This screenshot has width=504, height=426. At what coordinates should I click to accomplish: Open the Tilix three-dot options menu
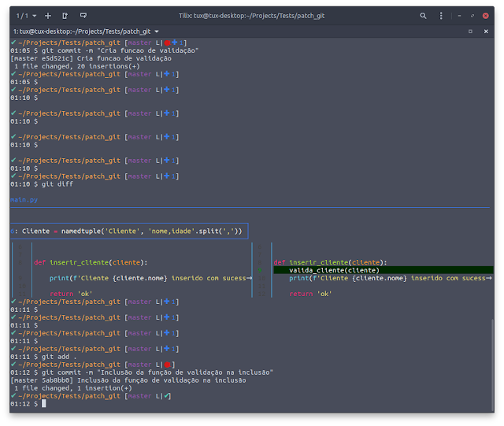click(441, 16)
